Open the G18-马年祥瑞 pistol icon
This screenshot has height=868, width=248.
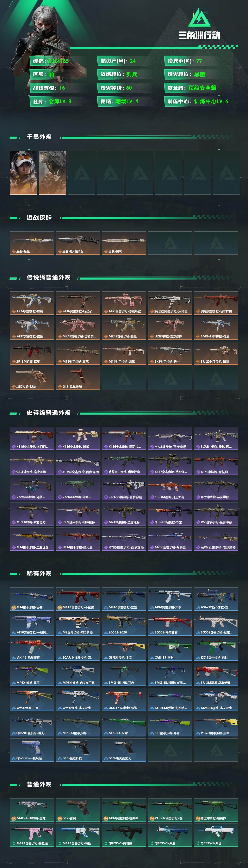coord(78,378)
